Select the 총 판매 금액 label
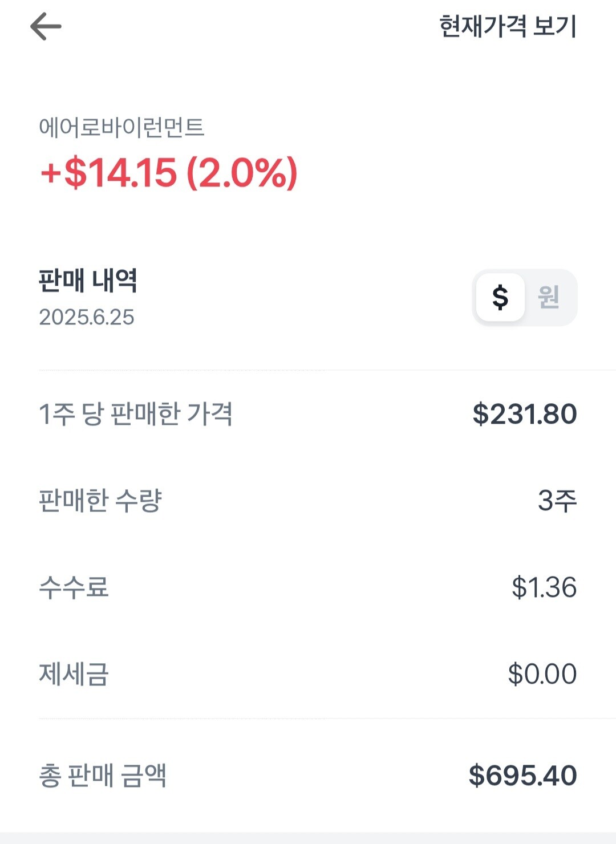The height and width of the screenshot is (844, 616). 103,776
